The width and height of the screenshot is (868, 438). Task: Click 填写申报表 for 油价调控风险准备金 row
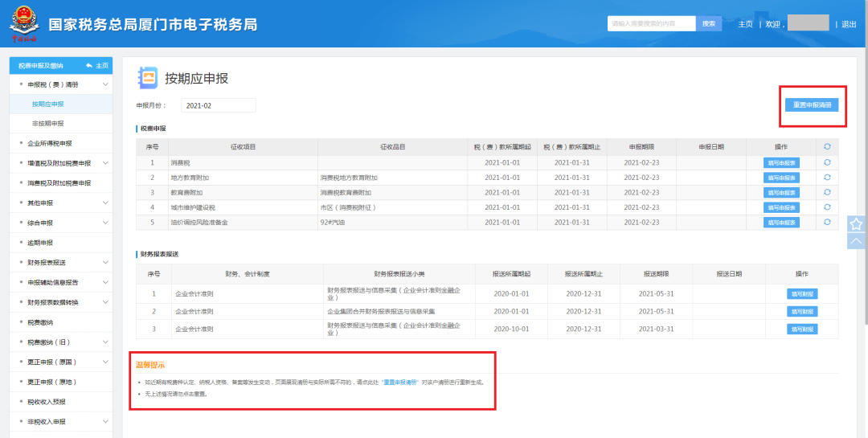pos(781,223)
